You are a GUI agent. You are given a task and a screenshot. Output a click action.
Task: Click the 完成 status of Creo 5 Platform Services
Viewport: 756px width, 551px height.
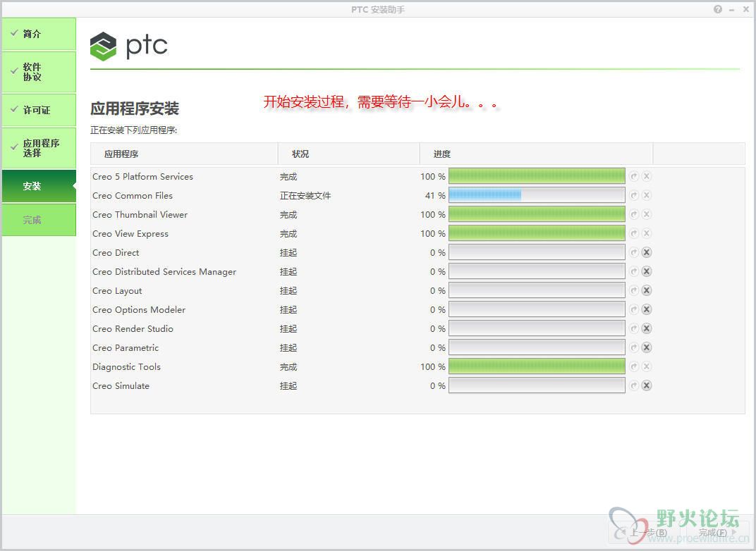click(x=288, y=176)
